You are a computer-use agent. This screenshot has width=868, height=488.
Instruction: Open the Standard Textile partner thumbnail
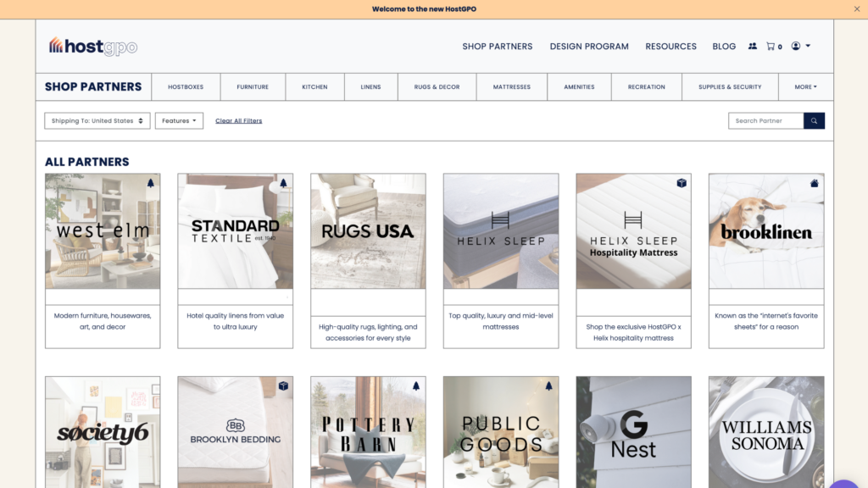point(236,230)
